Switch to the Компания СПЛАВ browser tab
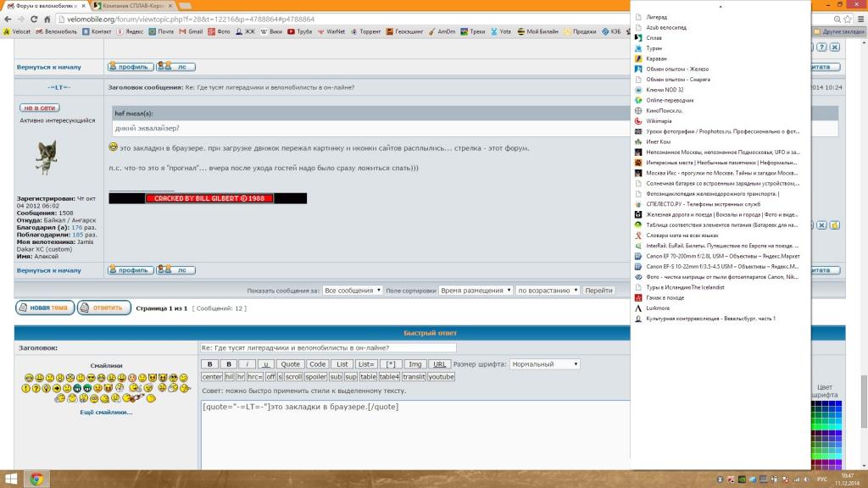868x488 pixels. pos(131,6)
